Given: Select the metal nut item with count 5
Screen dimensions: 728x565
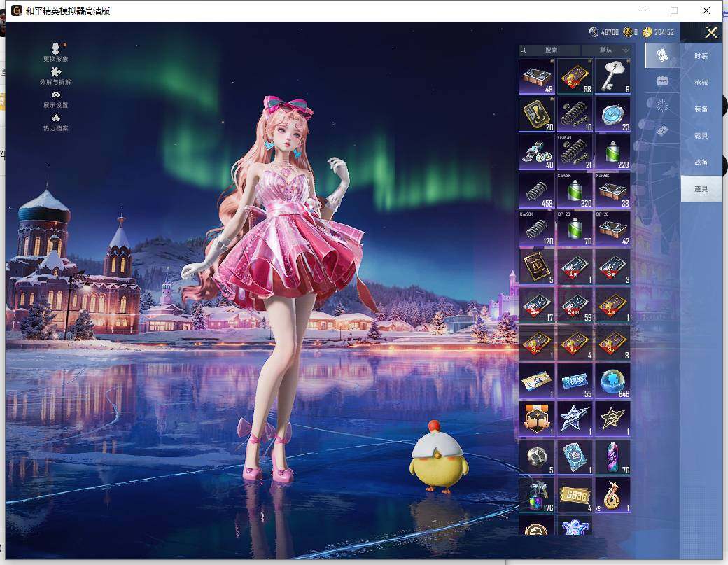Looking at the screenshot, I should pos(537,457).
